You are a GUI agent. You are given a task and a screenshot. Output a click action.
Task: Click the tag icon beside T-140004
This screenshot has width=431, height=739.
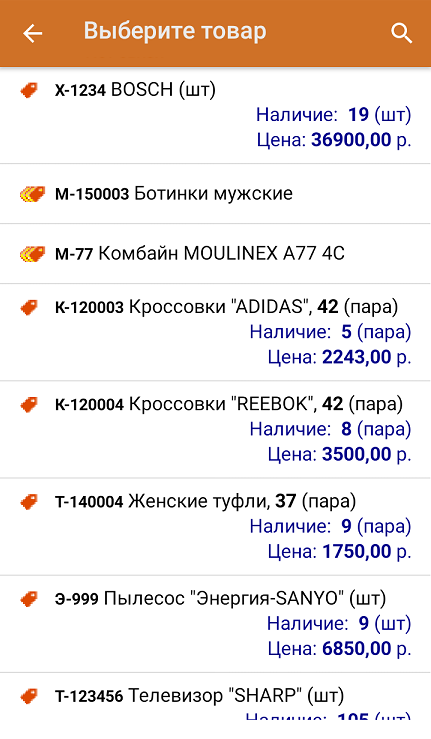tap(29, 501)
